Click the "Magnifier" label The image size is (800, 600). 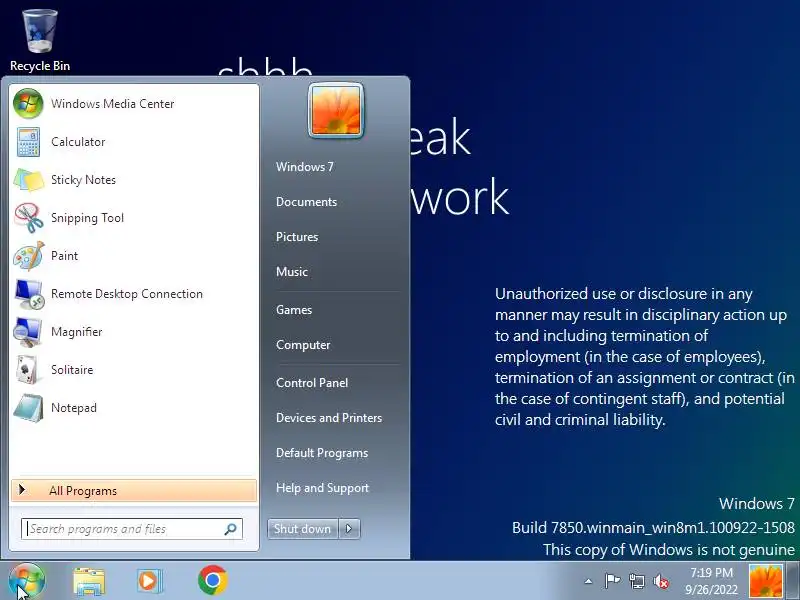pos(77,332)
